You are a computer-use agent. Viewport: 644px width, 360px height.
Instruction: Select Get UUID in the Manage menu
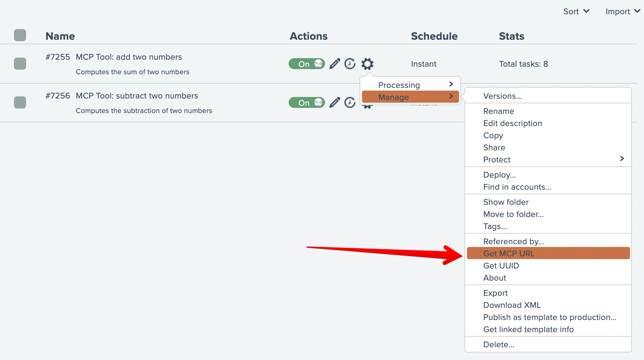pyautogui.click(x=501, y=266)
